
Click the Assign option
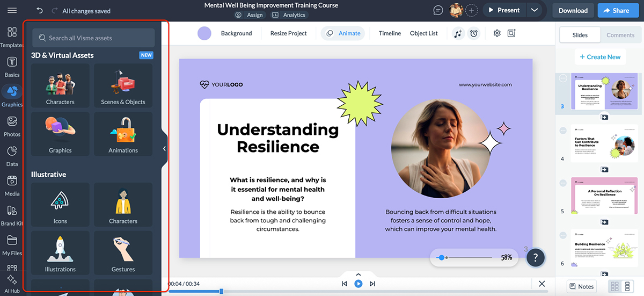[249, 15]
